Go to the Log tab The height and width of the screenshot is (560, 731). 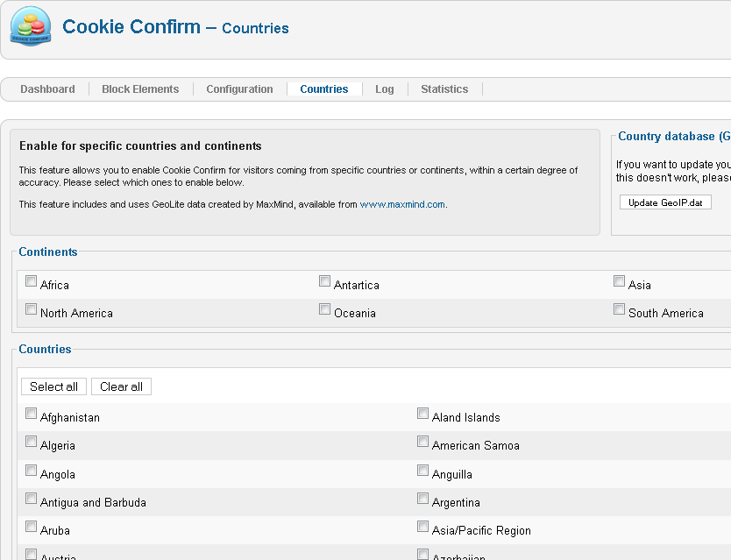click(385, 89)
